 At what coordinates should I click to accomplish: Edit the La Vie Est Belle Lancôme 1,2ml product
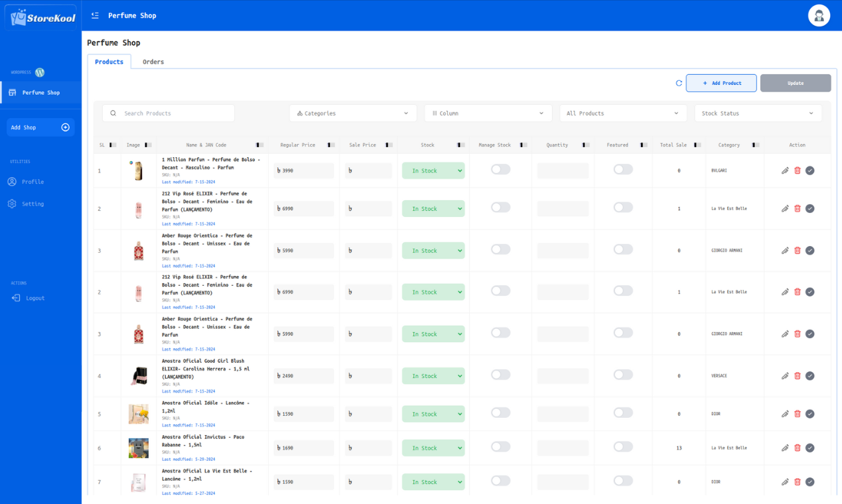tap(785, 482)
